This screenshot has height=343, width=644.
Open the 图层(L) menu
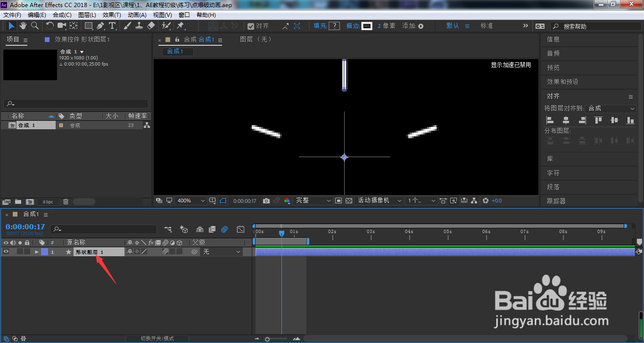point(87,15)
